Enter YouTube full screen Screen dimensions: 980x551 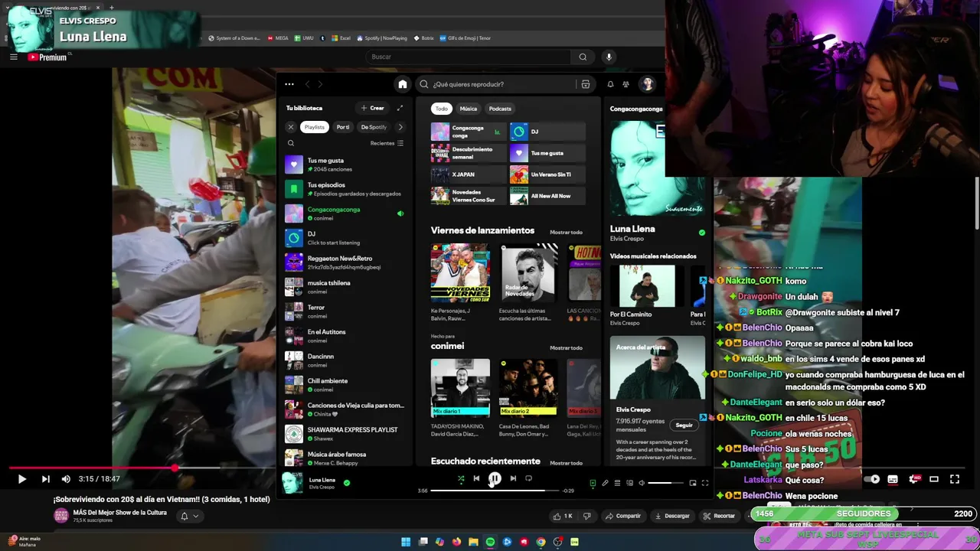pos(955,479)
